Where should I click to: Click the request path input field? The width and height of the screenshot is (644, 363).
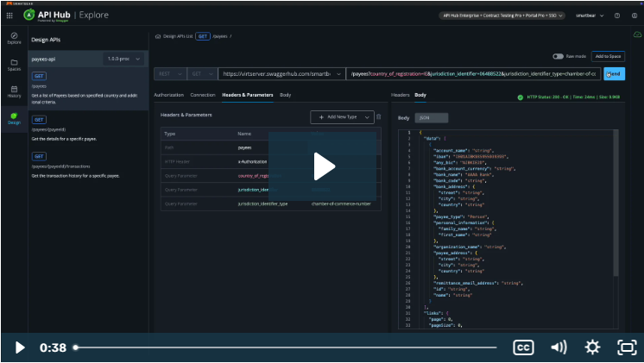pyautogui.click(x=473, y=74)
